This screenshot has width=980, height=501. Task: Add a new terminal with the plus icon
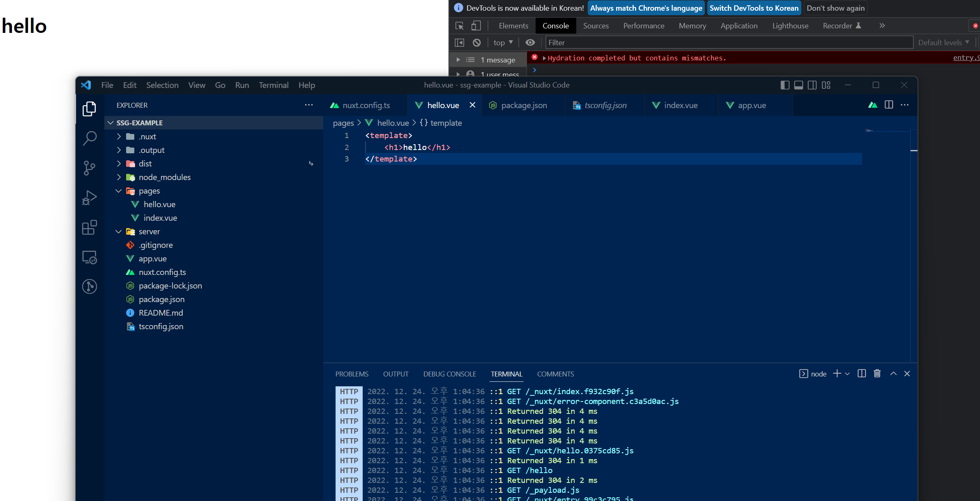[x=837, y=374]
